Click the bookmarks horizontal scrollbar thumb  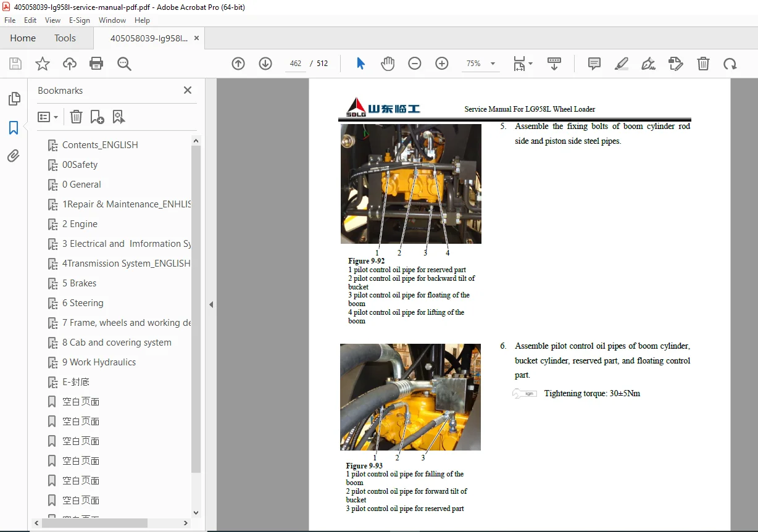click(94, 523)
